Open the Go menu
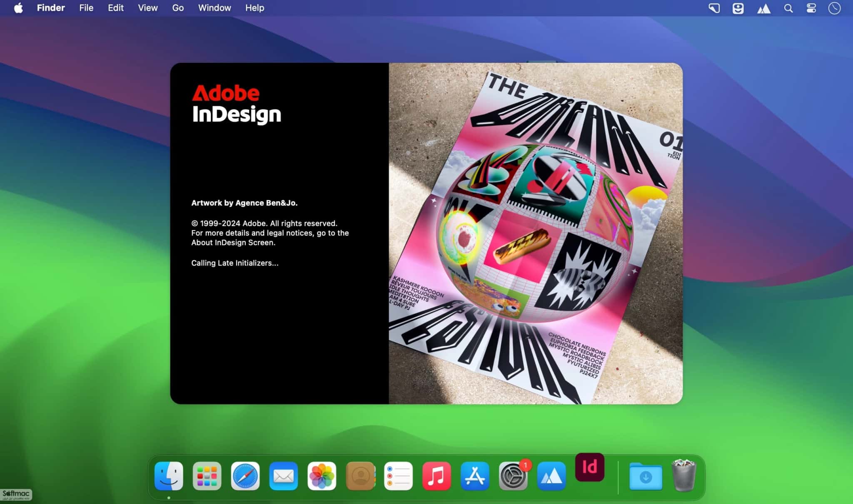The height and width of the screenshot is (504, 853). [x=178, y=8]
